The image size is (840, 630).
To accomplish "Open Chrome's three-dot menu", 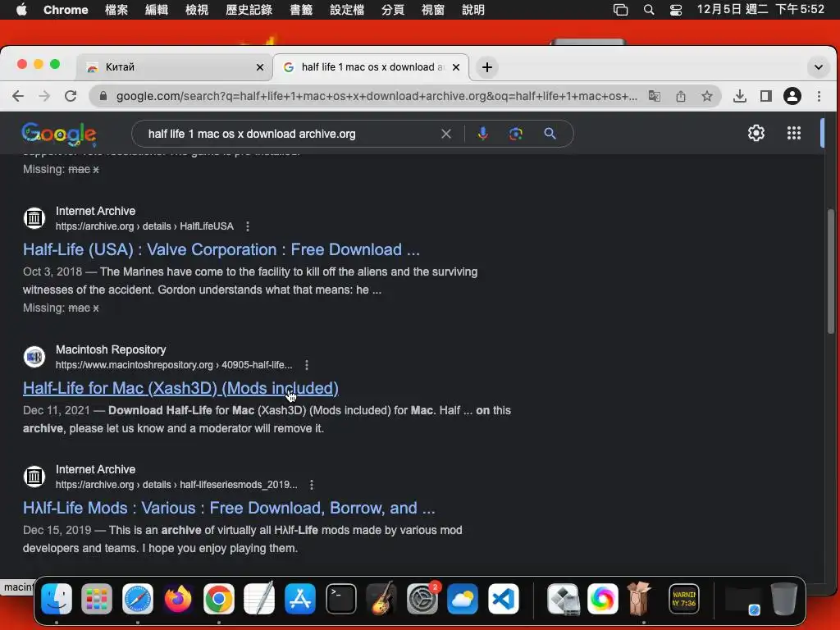I will (819, 96).
